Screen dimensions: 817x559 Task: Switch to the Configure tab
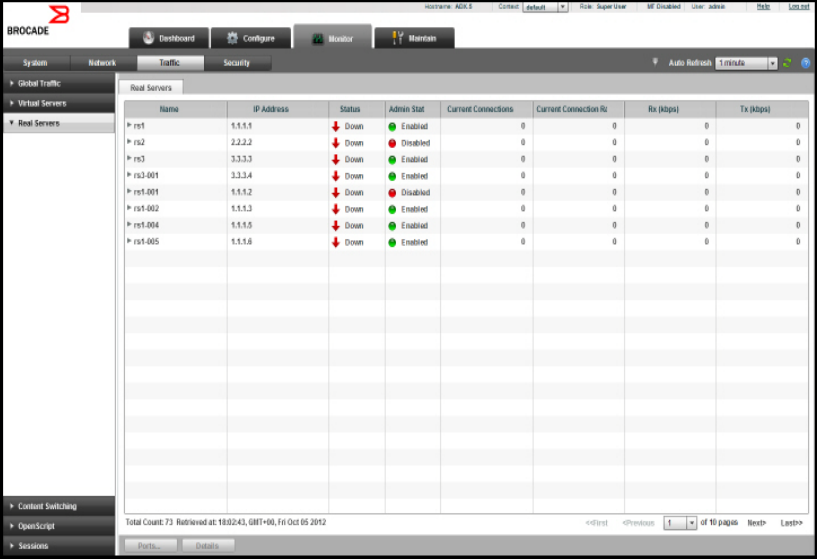(x=245, y=39)
